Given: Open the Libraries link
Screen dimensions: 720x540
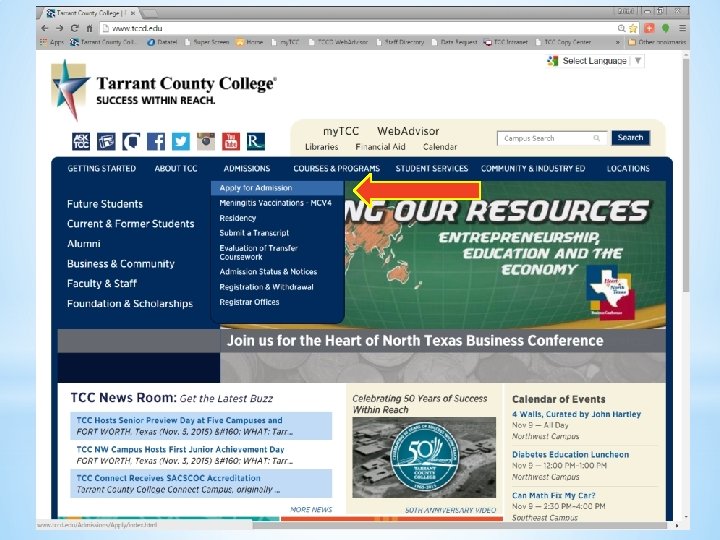Looking at the screenshot, I should click(x=321, y=147).
